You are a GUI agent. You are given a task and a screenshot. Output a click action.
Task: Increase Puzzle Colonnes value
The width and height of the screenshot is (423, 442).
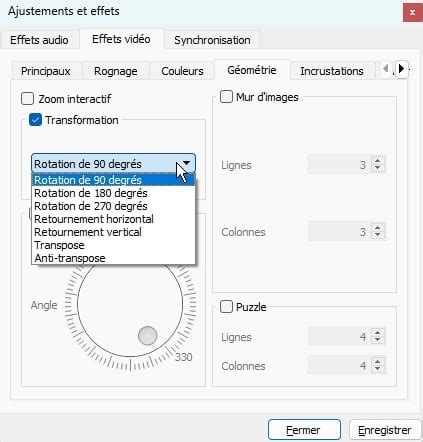pos(377,361)
